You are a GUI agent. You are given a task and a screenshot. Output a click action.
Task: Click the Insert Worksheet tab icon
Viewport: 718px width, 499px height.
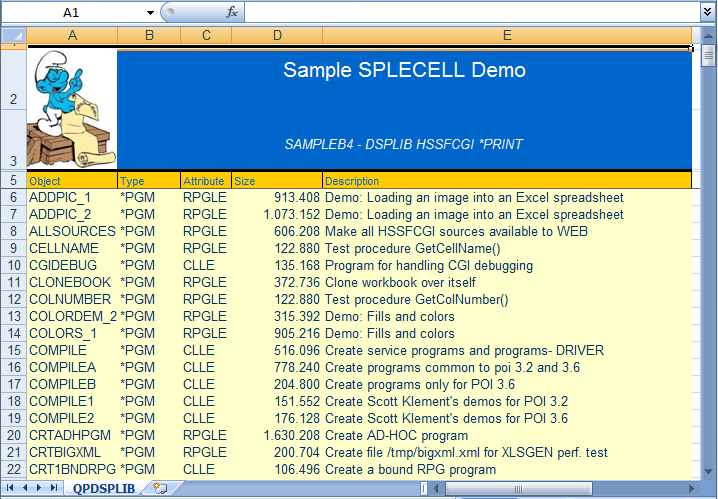(160, 488)
